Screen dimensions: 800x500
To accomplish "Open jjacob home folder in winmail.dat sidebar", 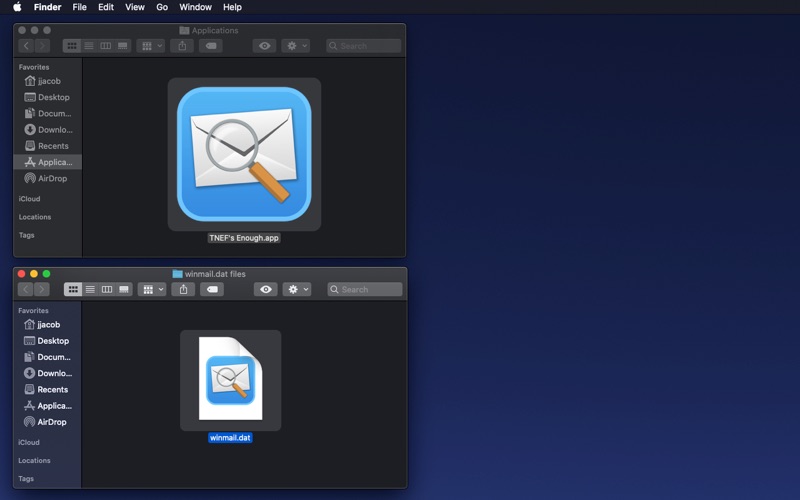I will [46, 324].
